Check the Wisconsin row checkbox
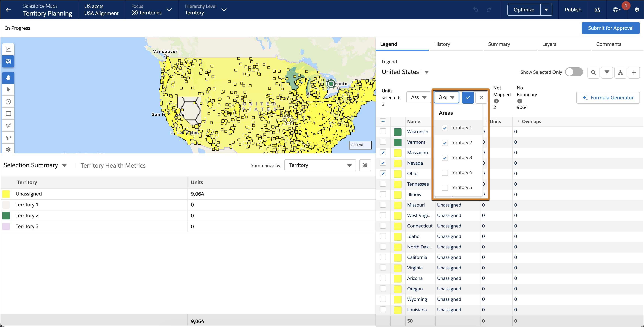This screenshot has width=644, height=327. tap(383, 132)
